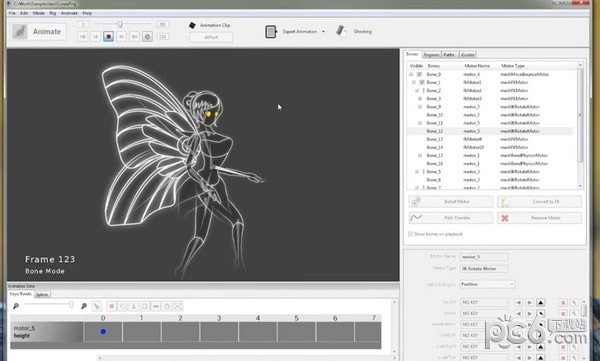Open the Valid IK Angles Positive dropdown
Image resolution: width=600 pixels, height=361 pixels.
[x=487, y=284]
